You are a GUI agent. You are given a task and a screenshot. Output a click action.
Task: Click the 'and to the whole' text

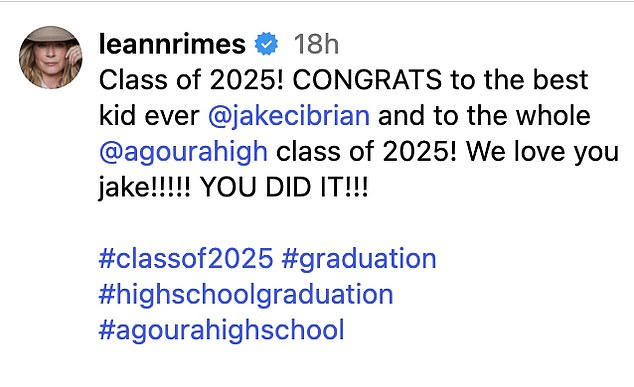484,116
